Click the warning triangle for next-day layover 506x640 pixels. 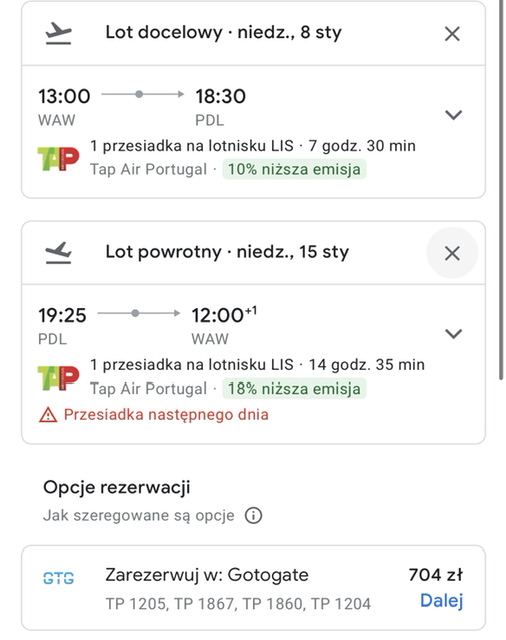point(48,415)
